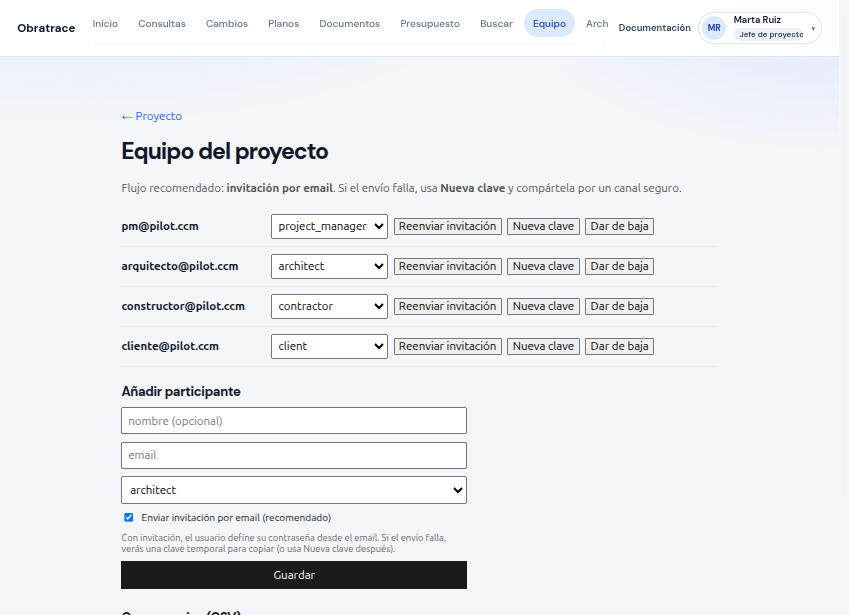The width and height of the screenshot is (849, 615).
Task: Click the Obratrace logo
Action: coord(46,28)
